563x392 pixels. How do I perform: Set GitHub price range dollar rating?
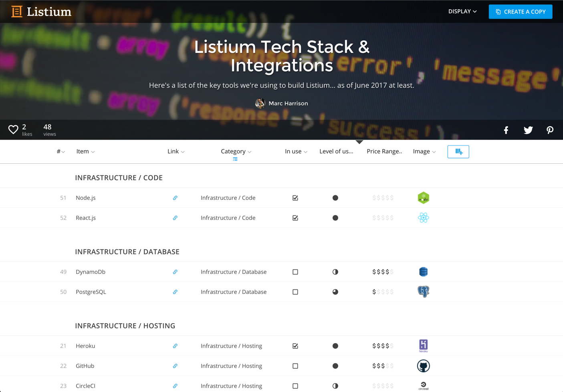383,366
